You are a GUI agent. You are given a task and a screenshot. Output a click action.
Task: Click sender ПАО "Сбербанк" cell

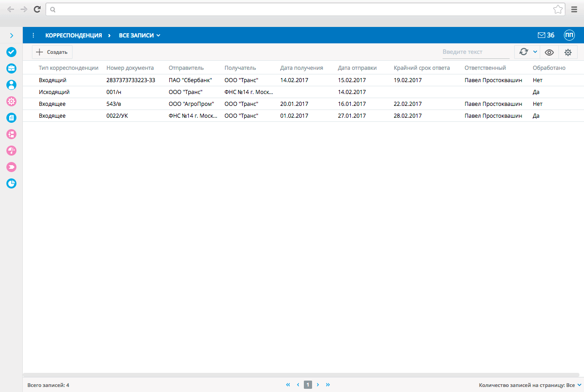click(x=190, y=80)
